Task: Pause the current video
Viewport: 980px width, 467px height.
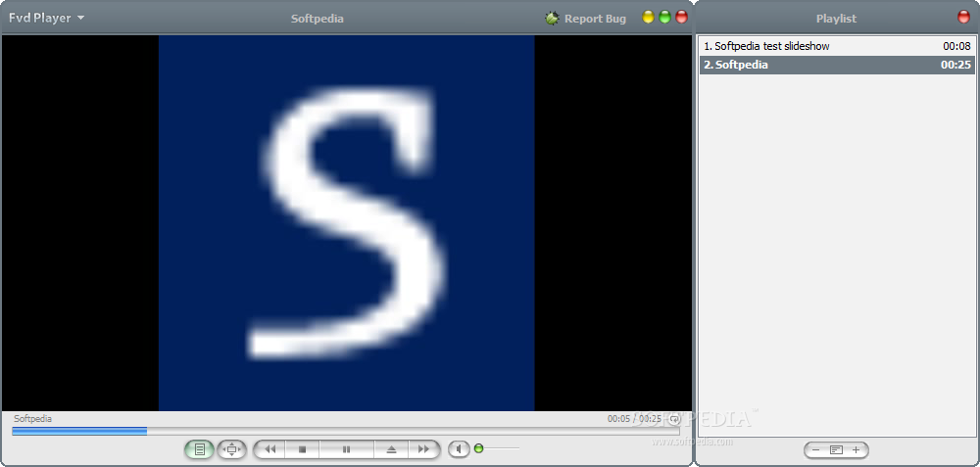Action: pyautogui.click(x=346, y=449)
